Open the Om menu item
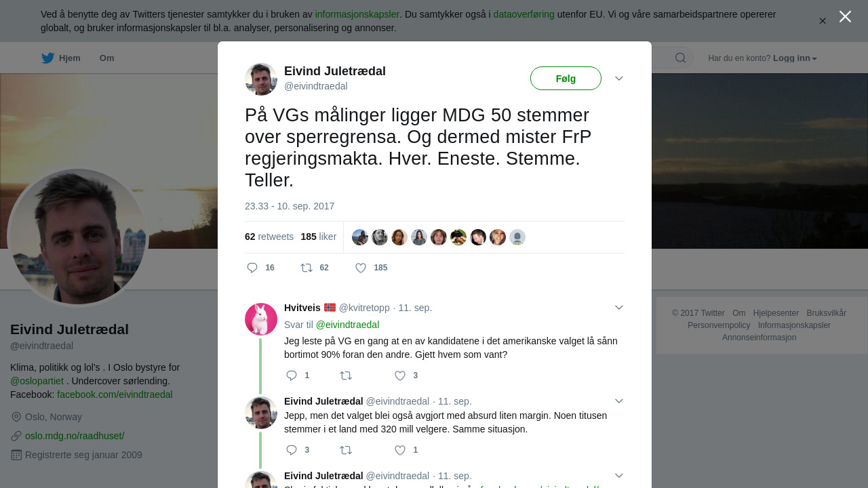This screenshot has width=868, height=488. point(106,58)
